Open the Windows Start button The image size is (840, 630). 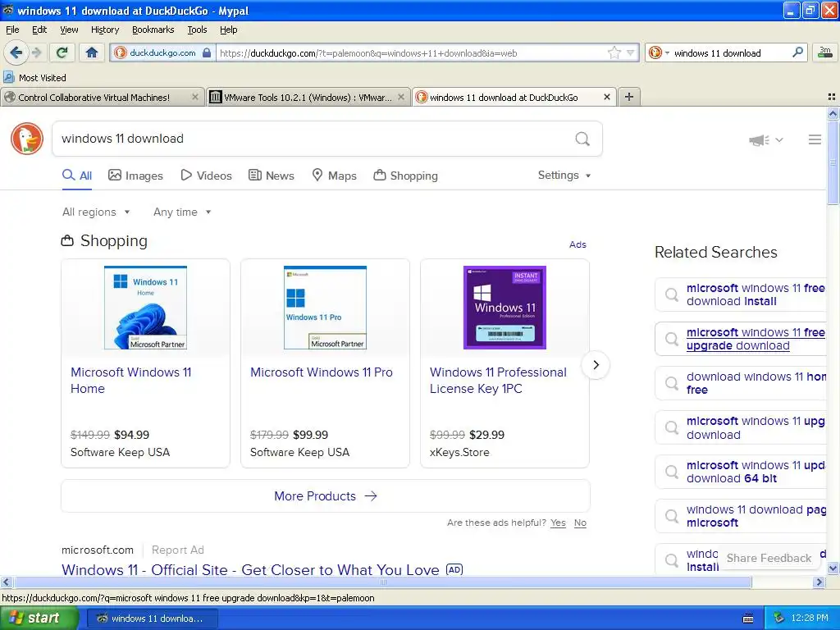pyautogui.click(x=39, y=618)
